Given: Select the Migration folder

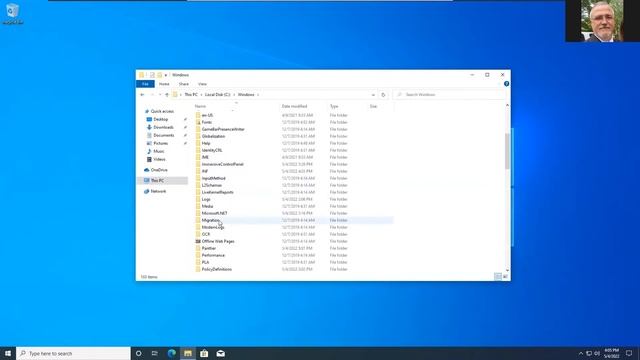Looking at the screenshot, I should click(x=211, y=220).
